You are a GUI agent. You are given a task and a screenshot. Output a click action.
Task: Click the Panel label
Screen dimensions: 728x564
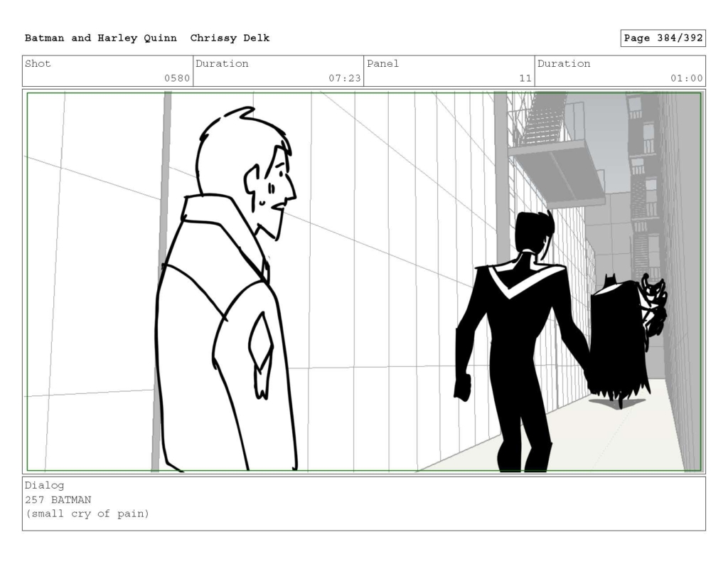pos(382,63)
